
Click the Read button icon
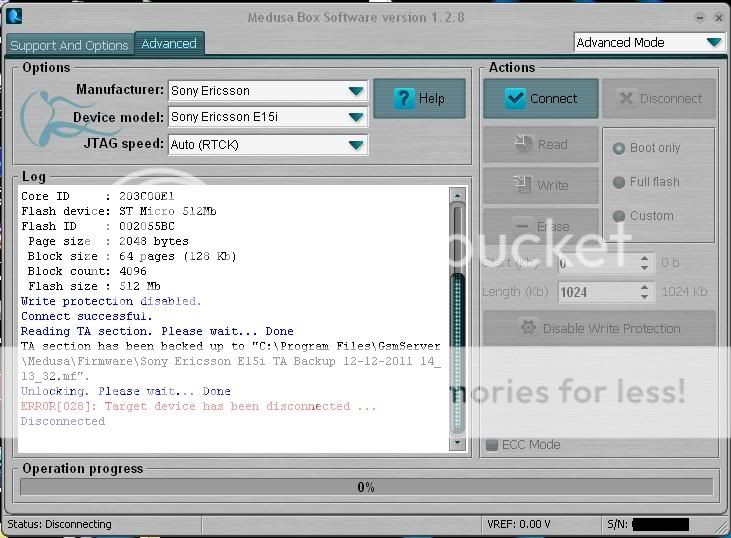click(x=523, y=144)
